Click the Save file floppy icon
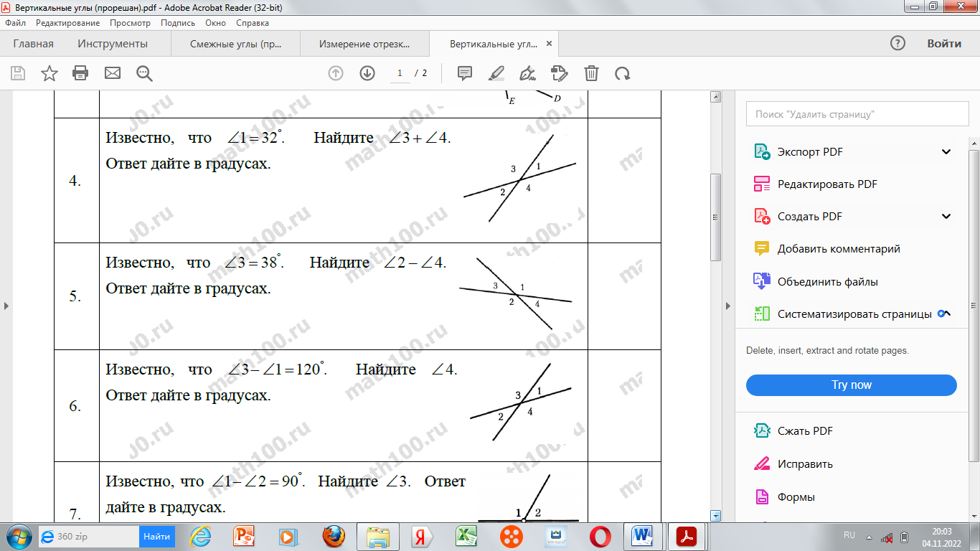 point(18,73)
